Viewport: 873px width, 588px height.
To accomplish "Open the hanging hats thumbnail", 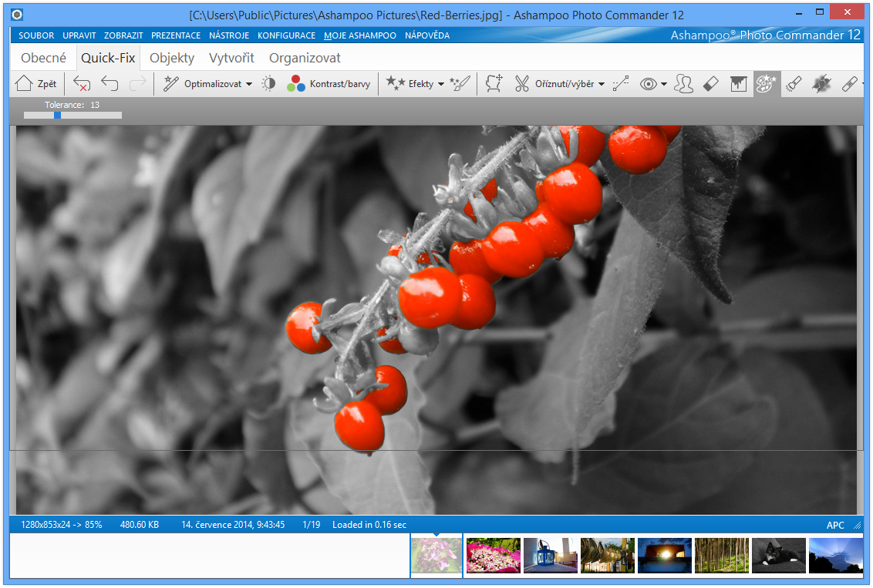I will pyautogui.click(x=608, y=555).
